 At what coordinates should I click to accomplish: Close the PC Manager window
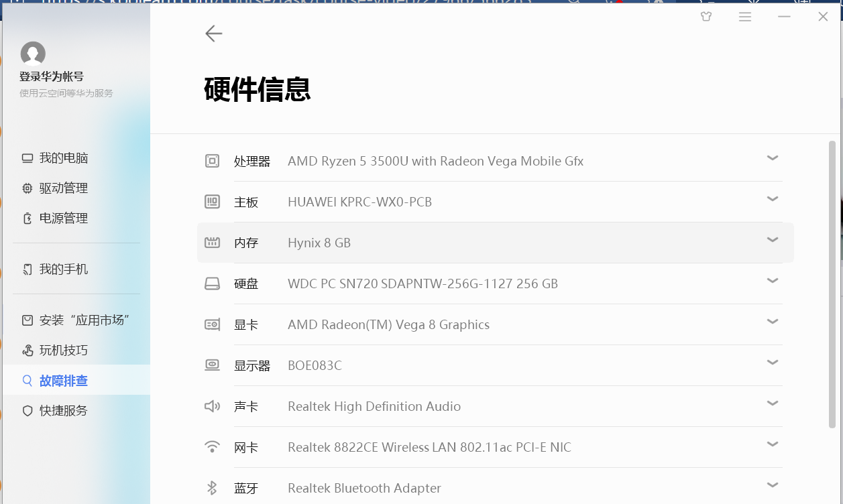pyautogui.click(x=823, y=17)
